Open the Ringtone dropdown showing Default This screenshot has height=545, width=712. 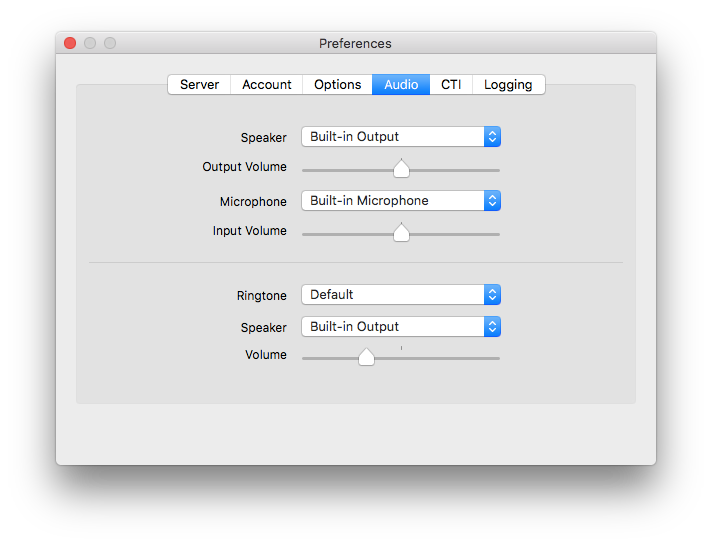pyautogui.click(x=400, y=295)
